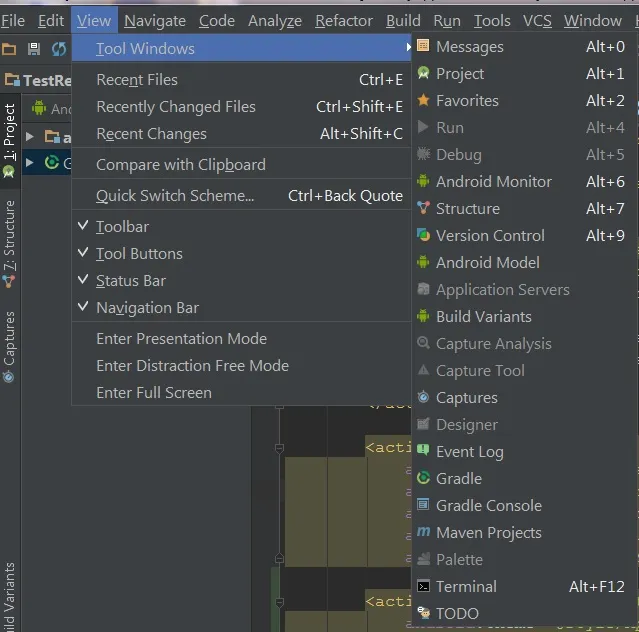
Task: Select Recent Files menu entry
Action: pos(241,79)
